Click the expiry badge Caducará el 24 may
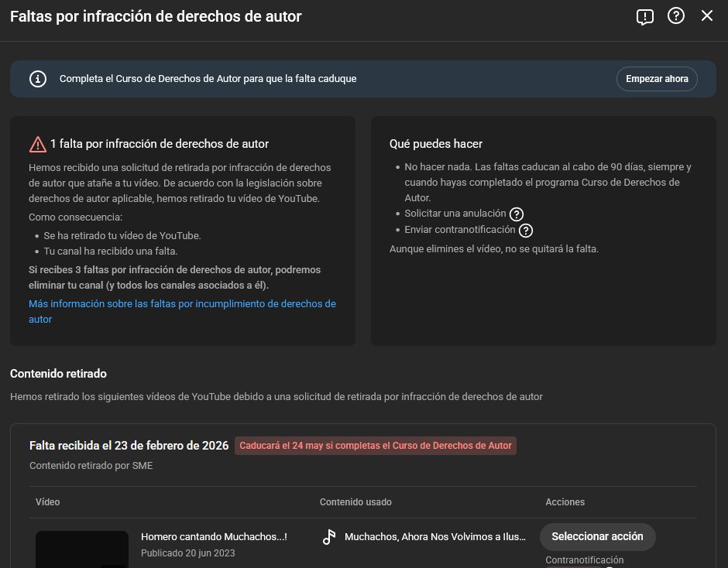The width and height of the screenshot is (728, 568). (375, 446)
